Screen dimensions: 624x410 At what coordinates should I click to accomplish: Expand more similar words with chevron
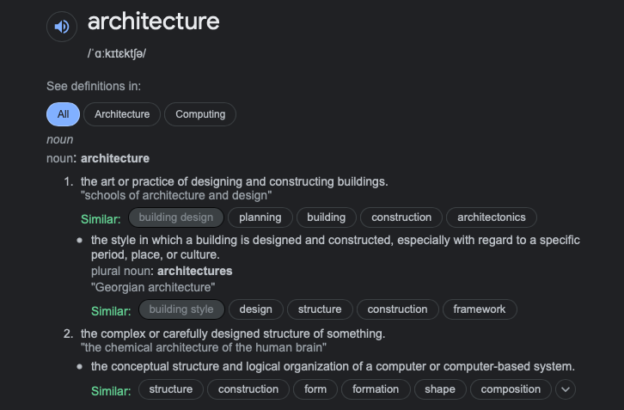coord(566,389)
